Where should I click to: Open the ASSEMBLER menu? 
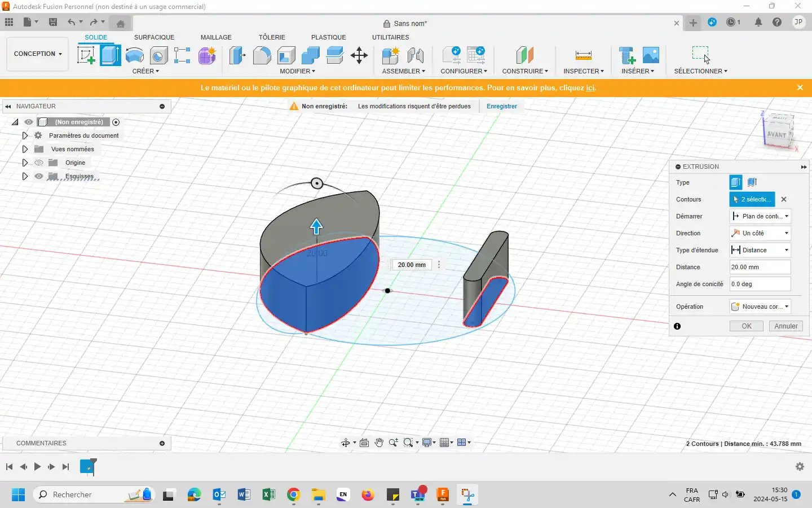[x=403, y=71]
